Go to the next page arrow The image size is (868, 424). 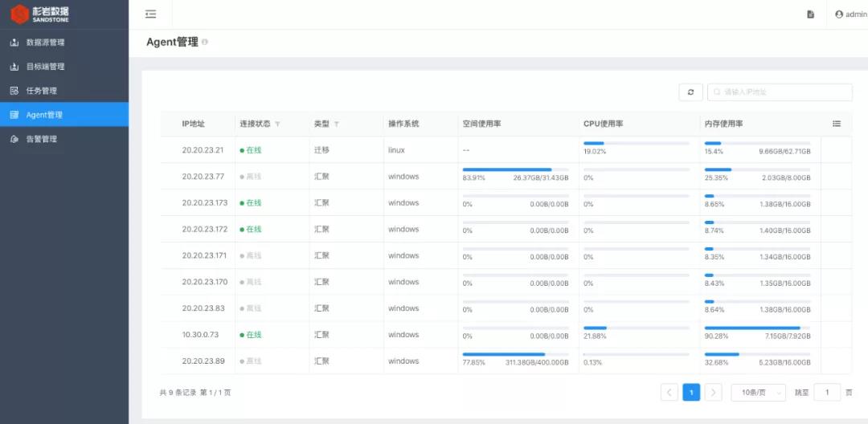point(714,393)
